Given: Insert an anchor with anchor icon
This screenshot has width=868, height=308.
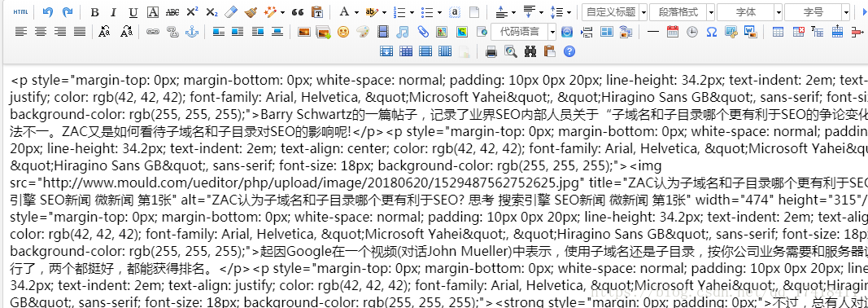Looking at the screenshot, I should [x=191, y=32].
